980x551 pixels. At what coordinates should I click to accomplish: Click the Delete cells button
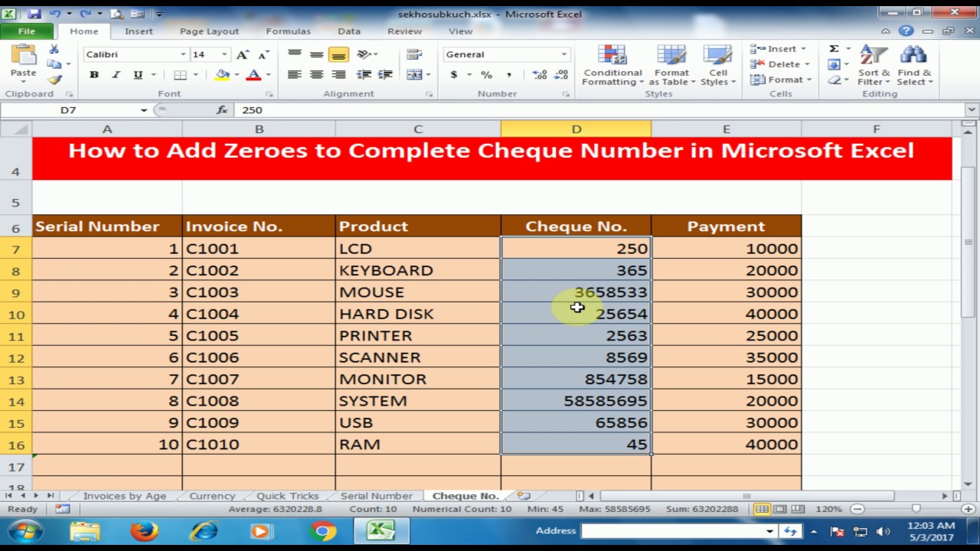(x=780, y=64)
